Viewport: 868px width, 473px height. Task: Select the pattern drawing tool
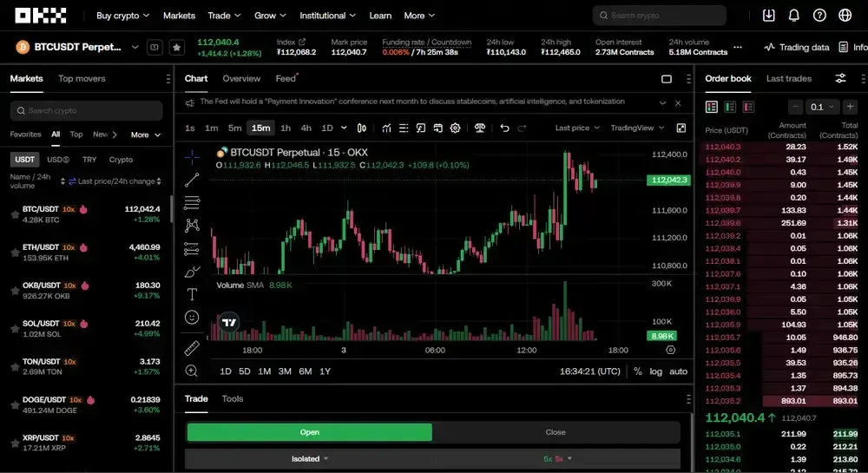point(192,225)
